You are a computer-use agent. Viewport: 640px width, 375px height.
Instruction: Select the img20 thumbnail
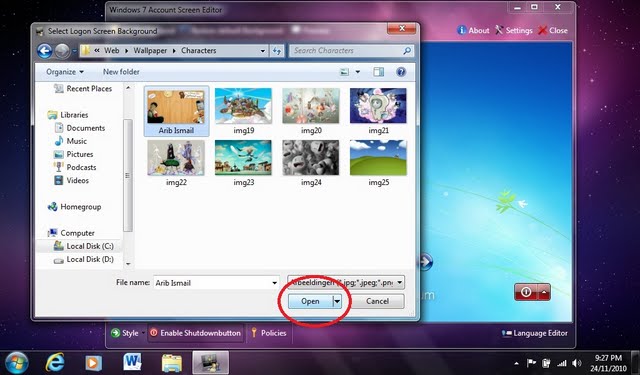[311, 111]
